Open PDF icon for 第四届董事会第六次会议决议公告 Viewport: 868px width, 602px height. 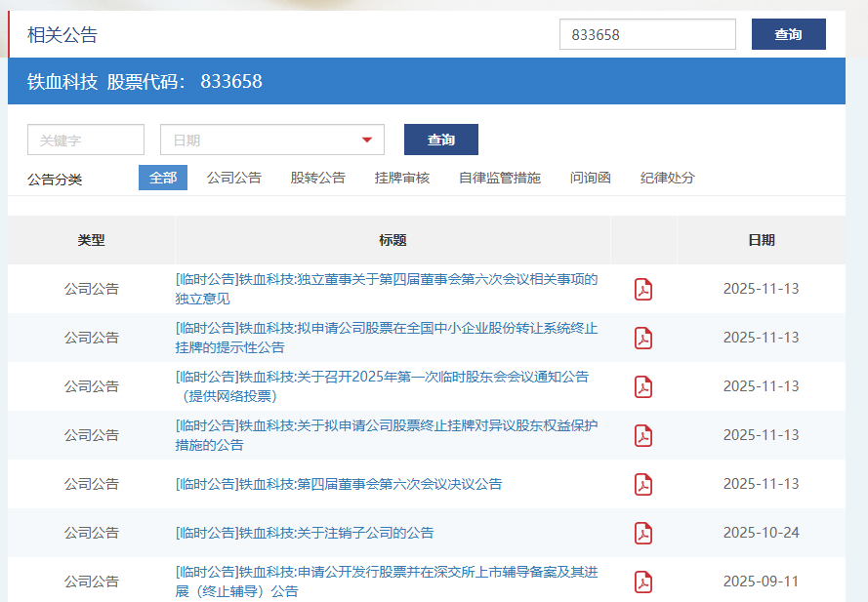(643, 485)
